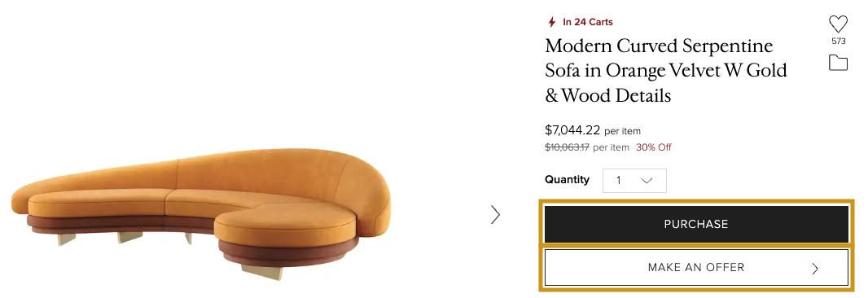Viewport: 868px width, 298px height.
Task: Click the black PURCHASE button
Action: click(696, 225)
